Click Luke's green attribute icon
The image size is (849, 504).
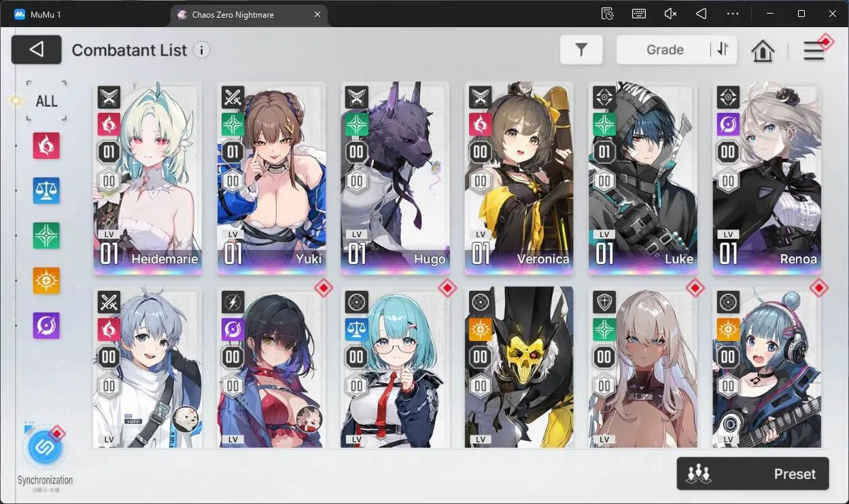pyautogui.click(x=604, y=124)
